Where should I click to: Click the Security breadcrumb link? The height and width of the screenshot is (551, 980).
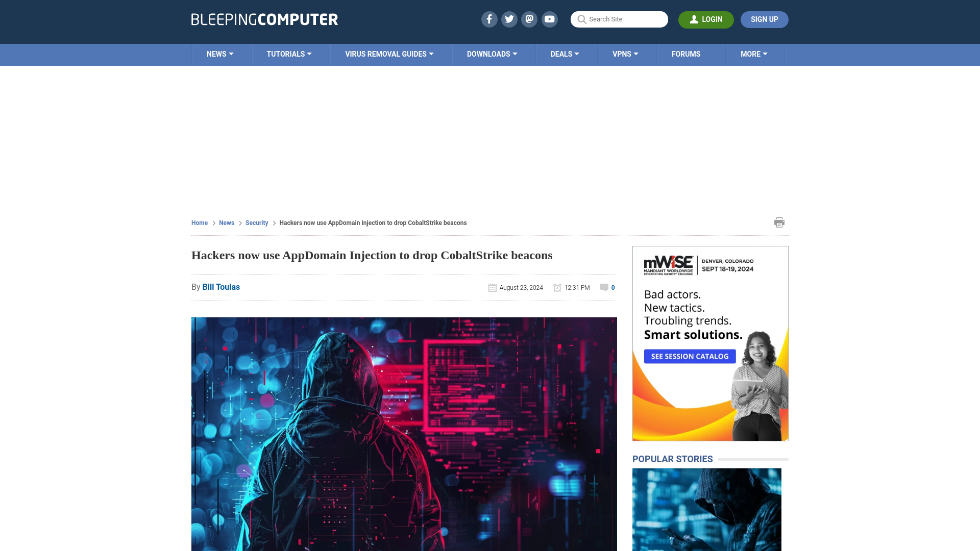256,222
